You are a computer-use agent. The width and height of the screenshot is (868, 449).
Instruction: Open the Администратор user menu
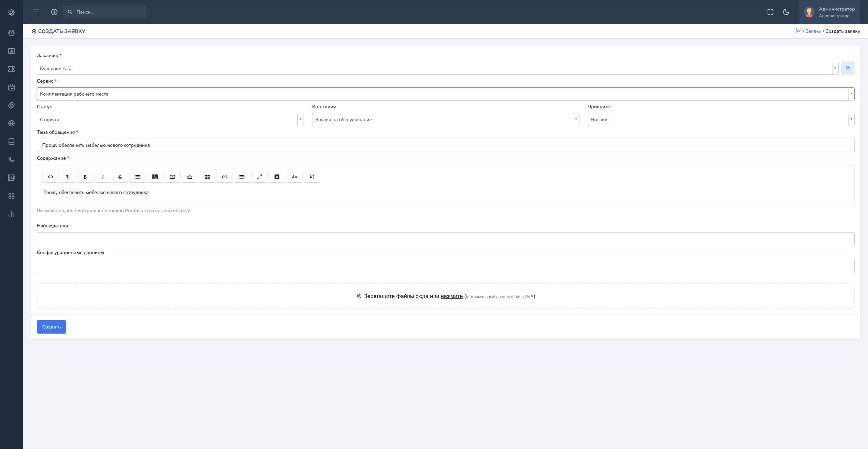tap(829, 12)
